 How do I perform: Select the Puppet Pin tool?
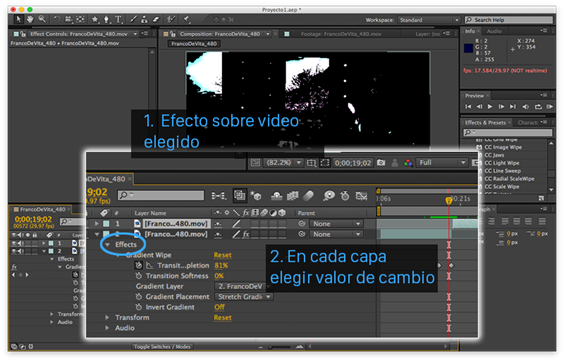point(186,19)
